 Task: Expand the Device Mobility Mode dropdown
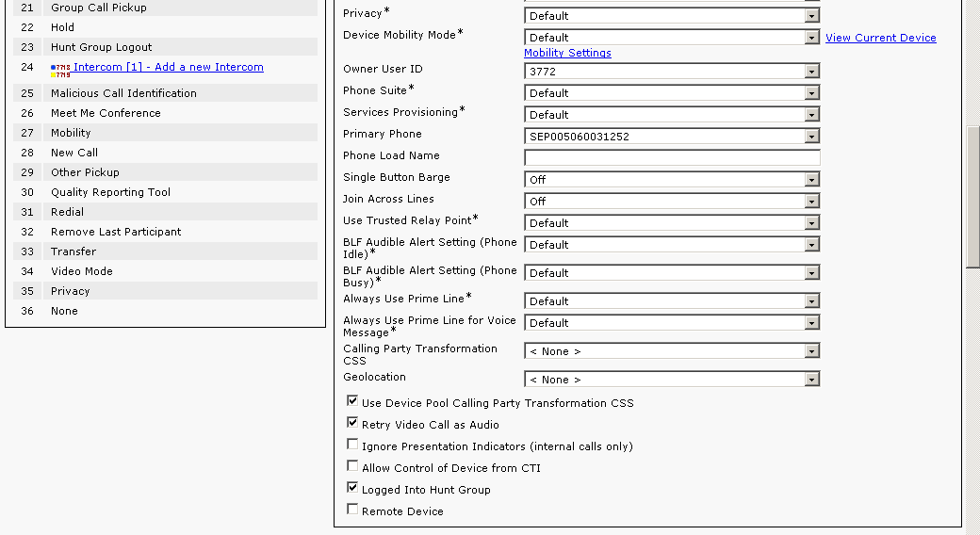click(x=671, y=38)
